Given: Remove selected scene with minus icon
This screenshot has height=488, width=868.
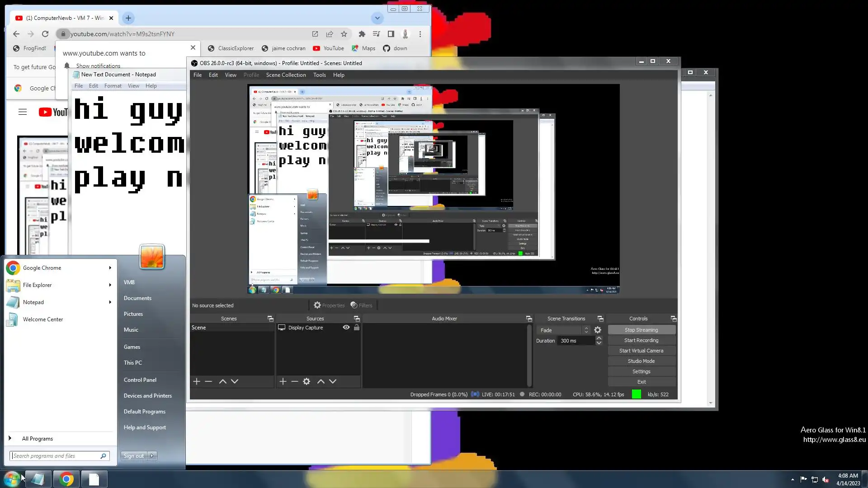Looking at the screenshot, I should (x=208, y=381).
